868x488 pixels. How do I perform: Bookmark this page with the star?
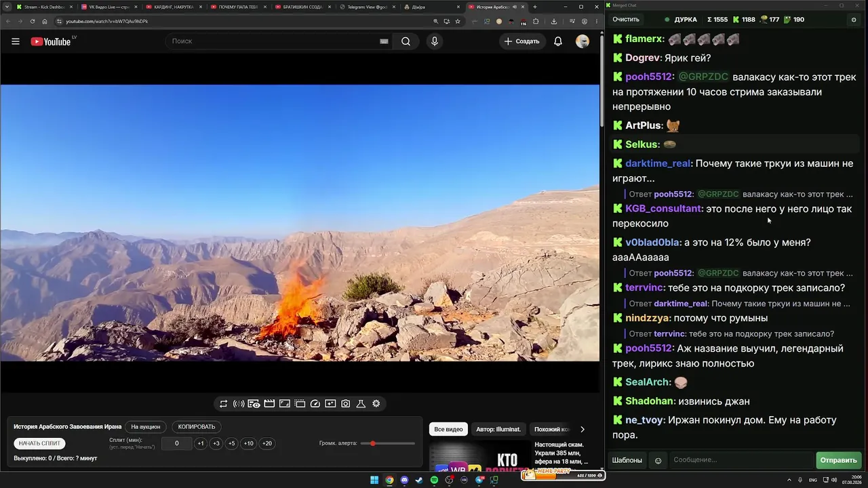(458, 21)
